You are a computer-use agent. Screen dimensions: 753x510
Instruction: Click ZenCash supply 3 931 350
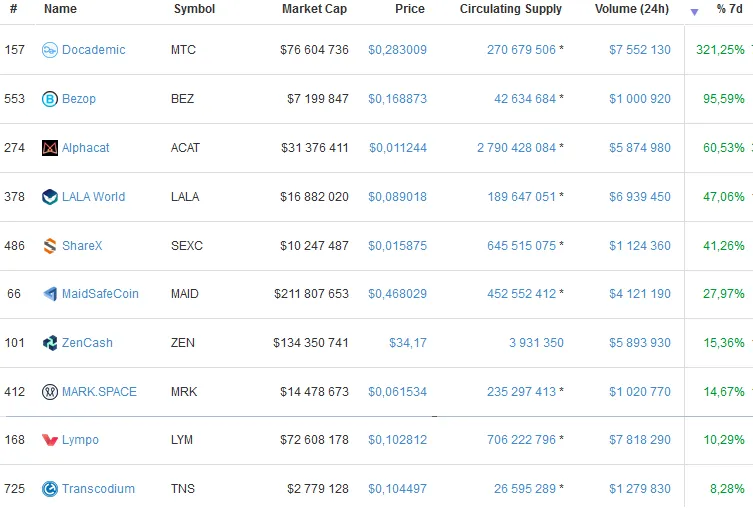(536, 343)
